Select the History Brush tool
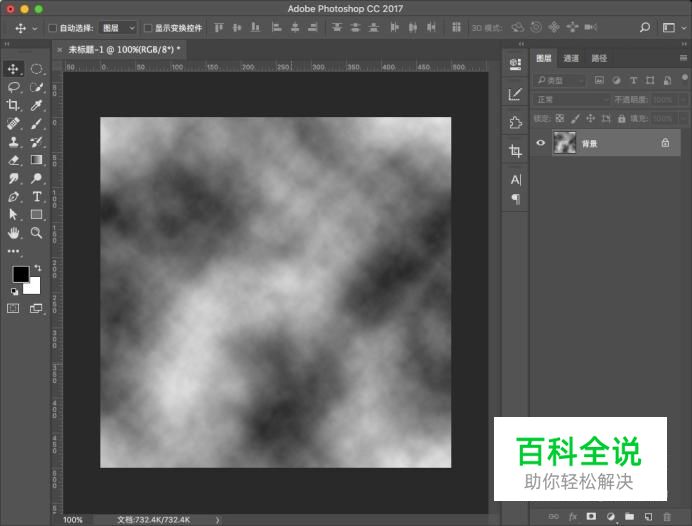Viewport: 692px width, 526px height. pyautogui.click(x=36, y=142)
